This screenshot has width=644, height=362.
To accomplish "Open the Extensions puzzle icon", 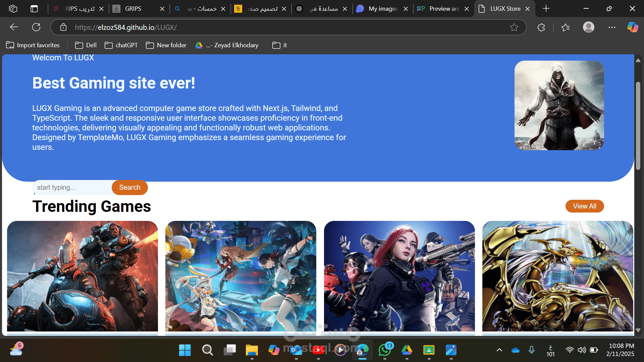I will pyautogui.click(x=541, y=27).
